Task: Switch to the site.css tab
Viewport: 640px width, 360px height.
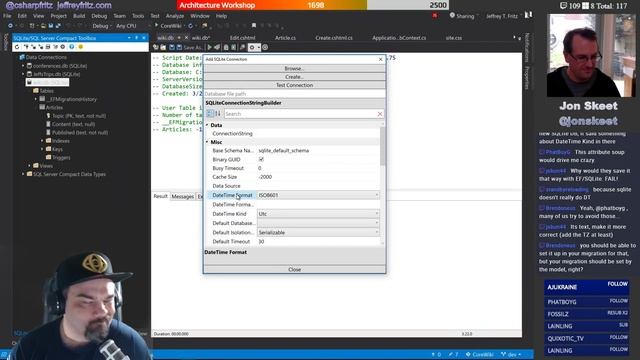Action: pos(453,38)
